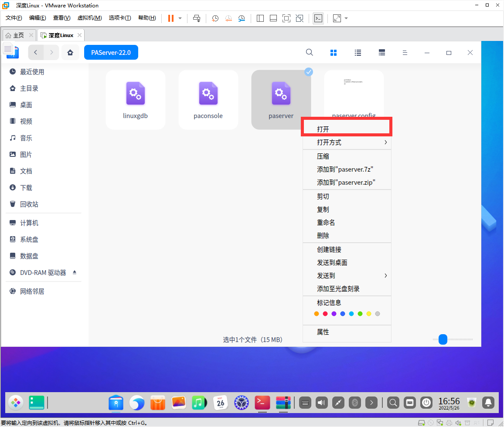Go back in the file manager
This screenshot has width=504, height=427.
pyautogui.click(x=36, y=52)
